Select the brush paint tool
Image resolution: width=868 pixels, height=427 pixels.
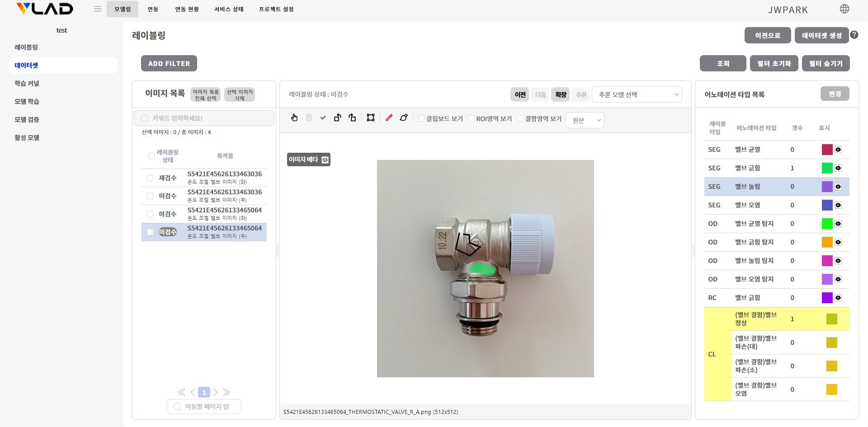pyautogui.click(x=404, y=118)
